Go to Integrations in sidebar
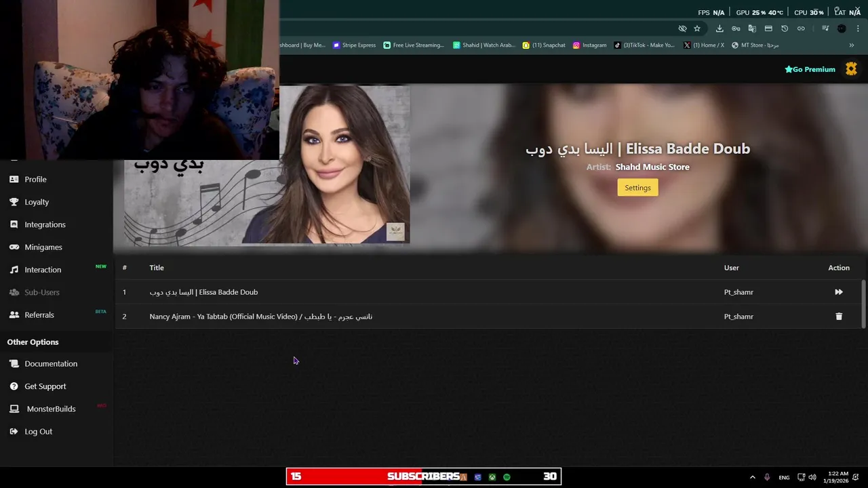This screenshot has height=488, width=868. (45, 224)
